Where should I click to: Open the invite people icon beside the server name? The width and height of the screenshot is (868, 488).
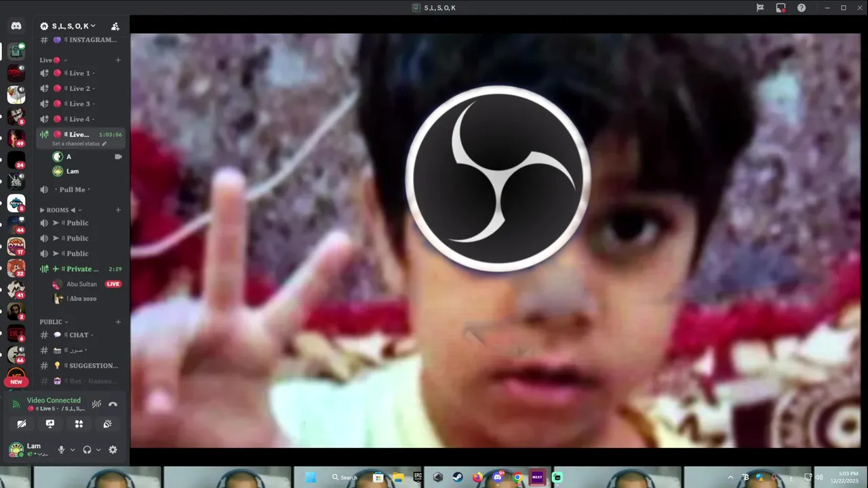pyautogui.click(x=115, y=26)
